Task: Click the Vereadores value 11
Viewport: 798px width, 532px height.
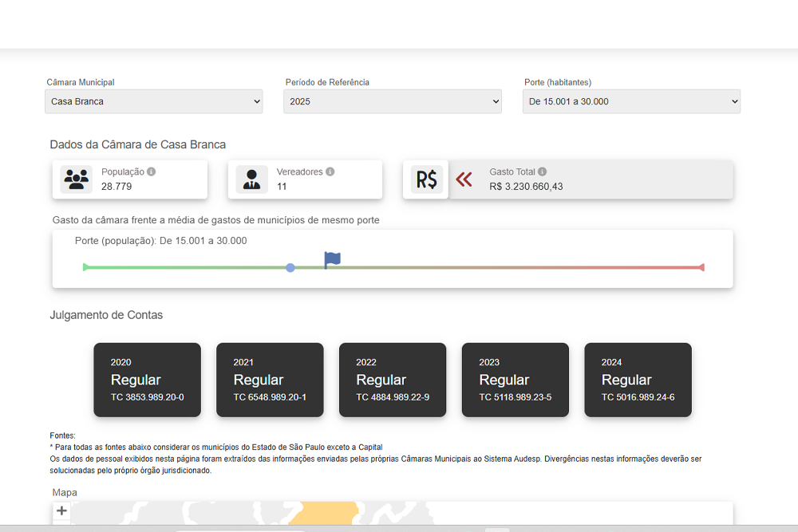Action: tap(282, 186)
